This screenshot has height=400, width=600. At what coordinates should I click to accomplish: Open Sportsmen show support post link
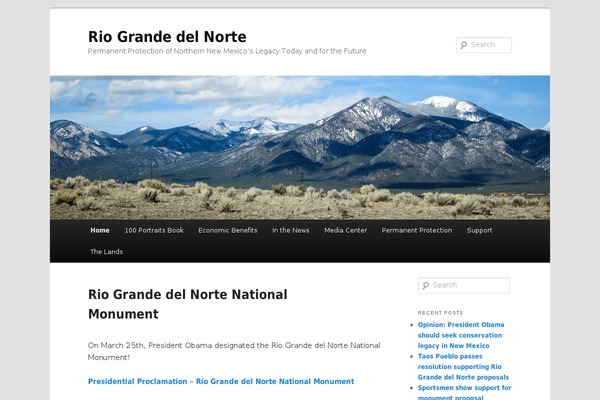465,392
